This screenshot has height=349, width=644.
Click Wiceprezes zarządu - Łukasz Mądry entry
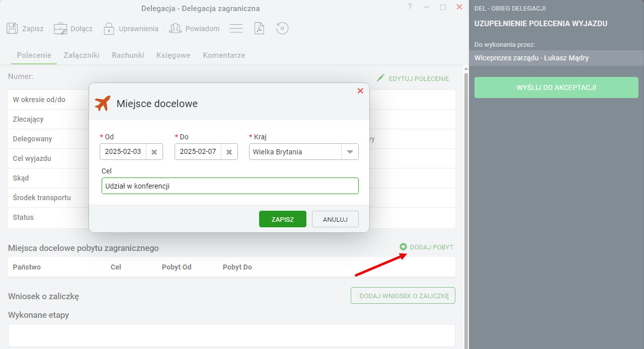pos(556,58)
